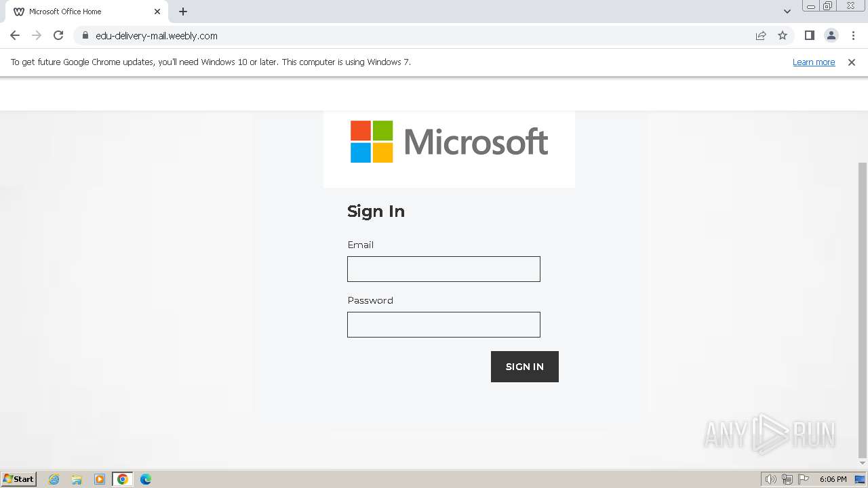
Task: Focus the Password input field
Action: (443, 325)
